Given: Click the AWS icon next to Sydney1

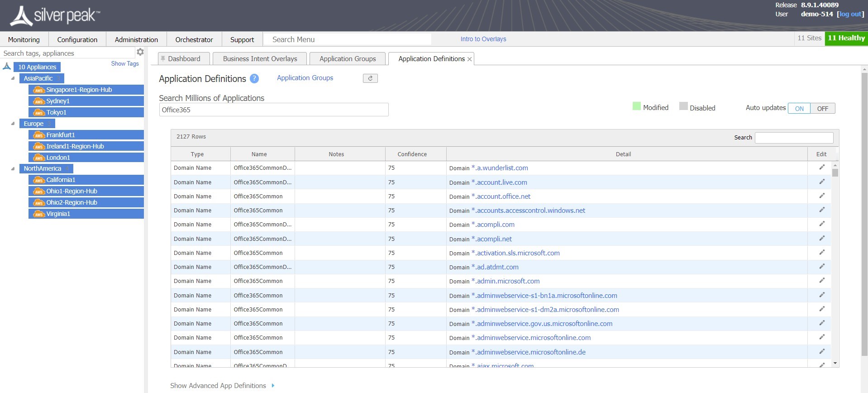Looking at the screenshot, I should coord(39,101).
